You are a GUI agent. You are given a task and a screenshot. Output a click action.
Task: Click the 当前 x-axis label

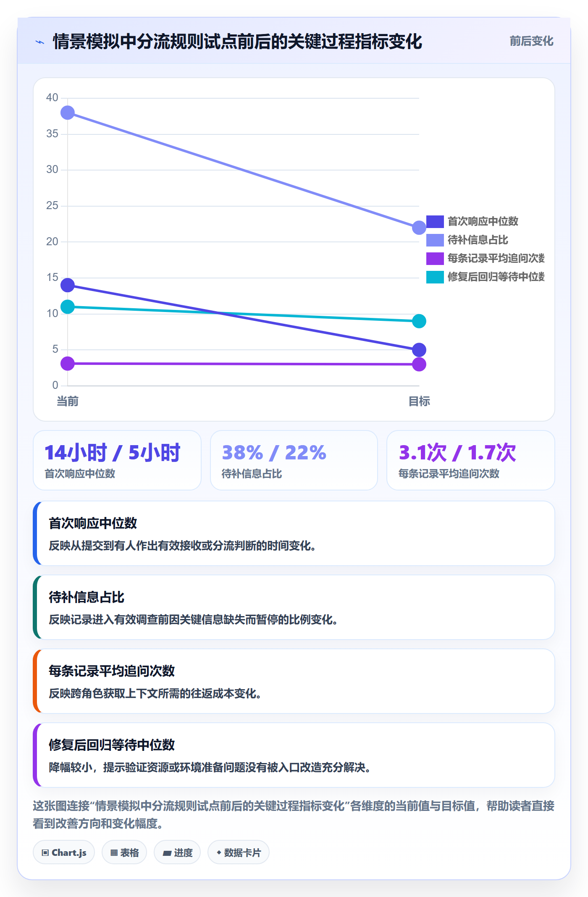click(x=68, y=401)
